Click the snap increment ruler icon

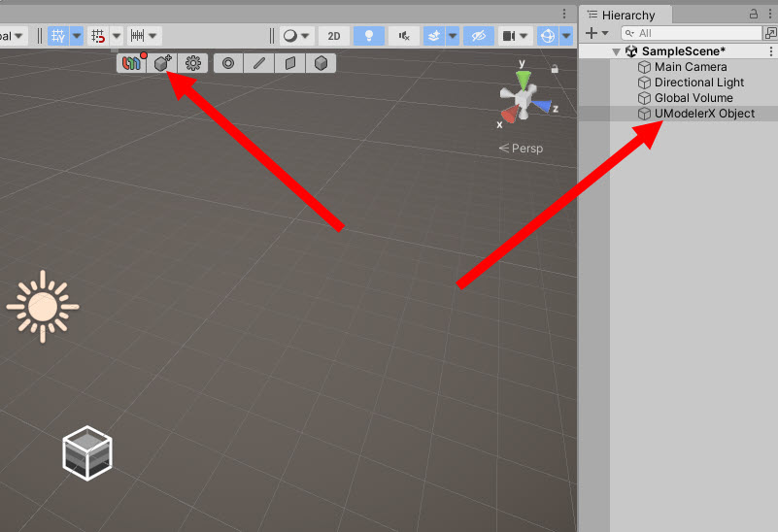pos(138,36)
